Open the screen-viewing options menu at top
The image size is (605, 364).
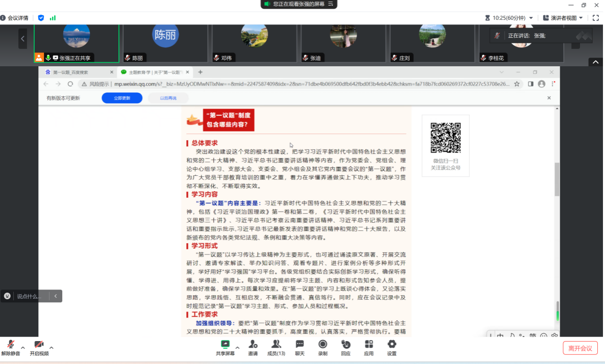click(331, 4)
